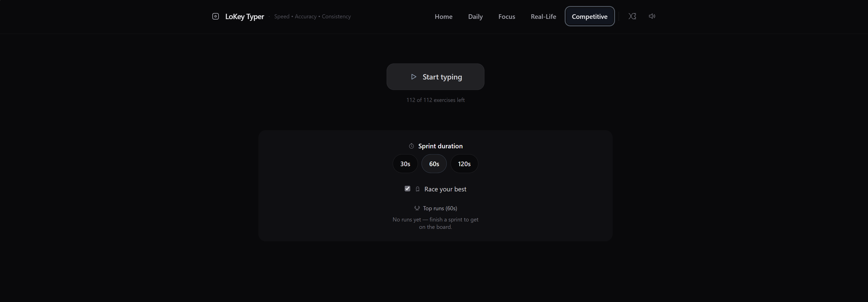Viewport: 868px width, 302px height.
Task: Open the Daily tab
Action: click(475, 17)
